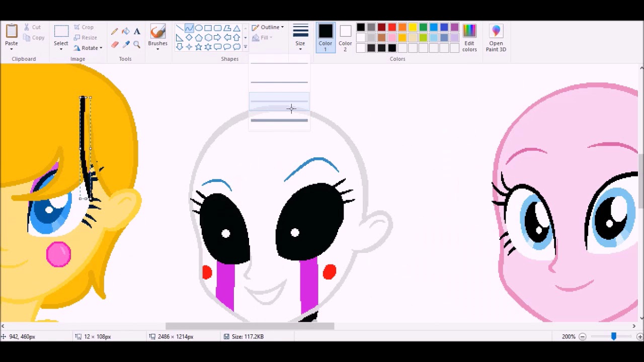Image resolution: width=644 pixels, height=362 pixels.
Task: Open Paint 3D
Action: (496, 38)
